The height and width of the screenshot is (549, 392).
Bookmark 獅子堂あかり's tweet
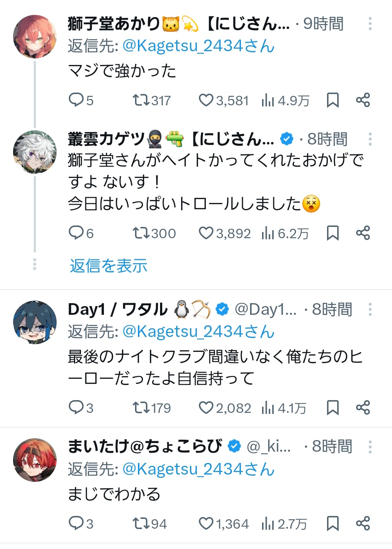(332, 100)
